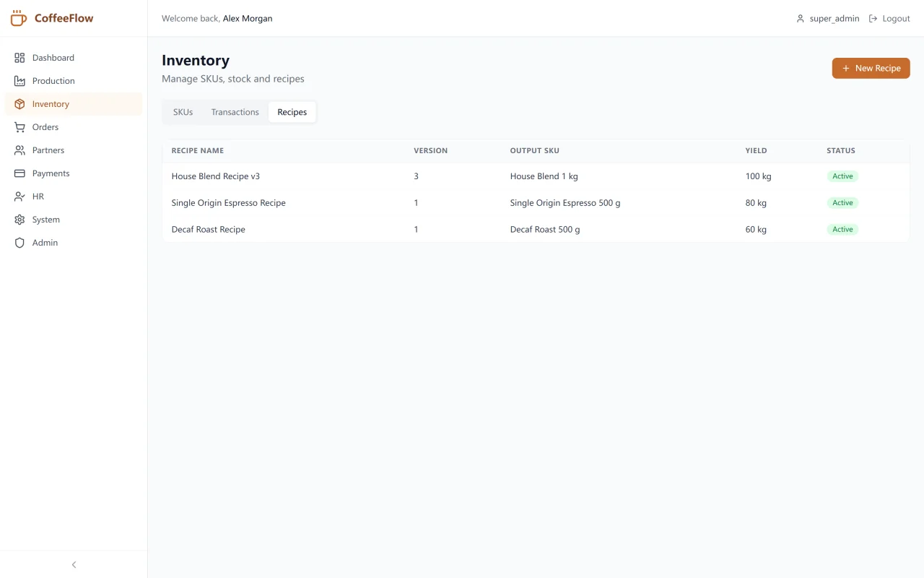This screenshot has height=578, width=924.
Task: Click Active badge for House Blend Recipe
Action: click(x=842, y=176)
